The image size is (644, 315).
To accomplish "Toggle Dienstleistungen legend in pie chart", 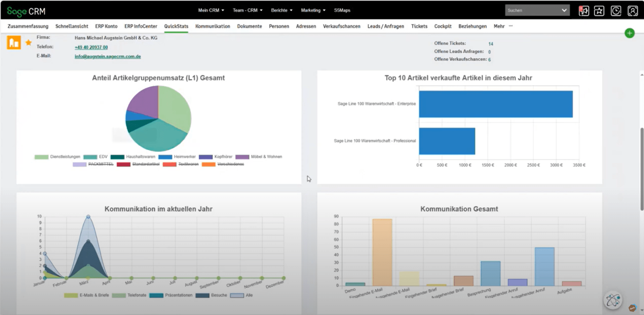I will click(x=58, y=157).
